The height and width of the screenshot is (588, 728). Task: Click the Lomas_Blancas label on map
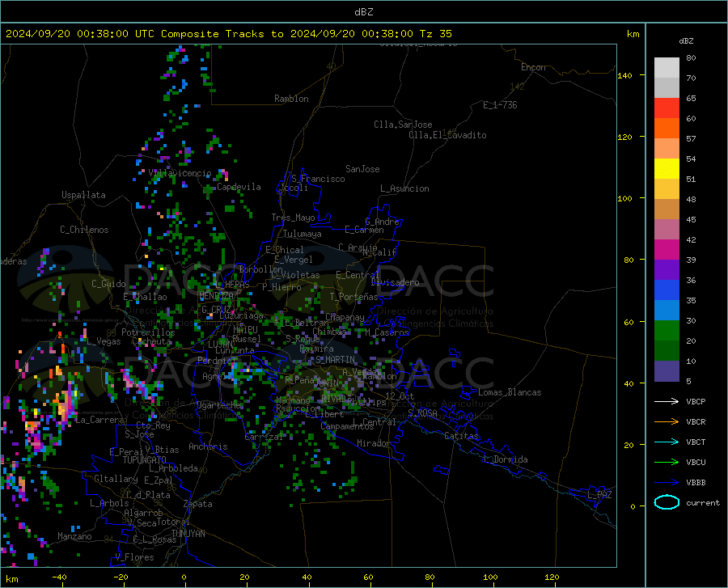510,392
